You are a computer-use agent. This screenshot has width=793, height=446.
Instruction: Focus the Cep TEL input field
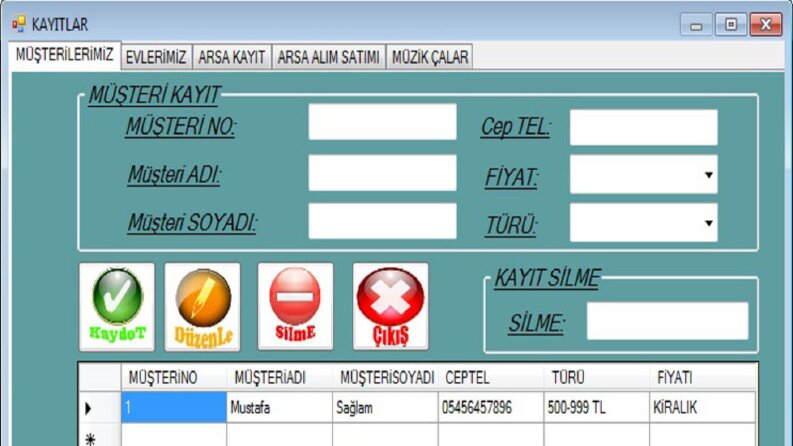point(643,127)
